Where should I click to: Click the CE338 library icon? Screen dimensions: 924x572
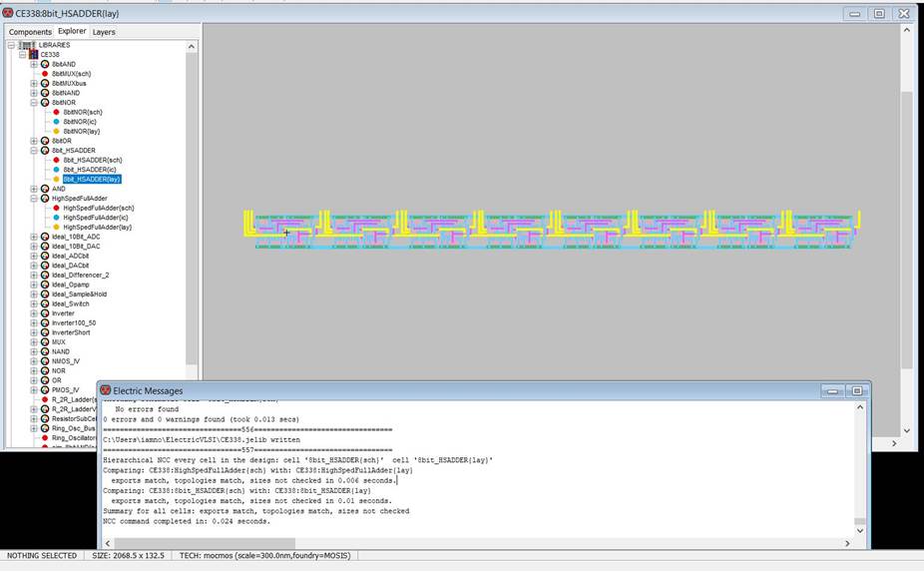click(x=34, y=55)
